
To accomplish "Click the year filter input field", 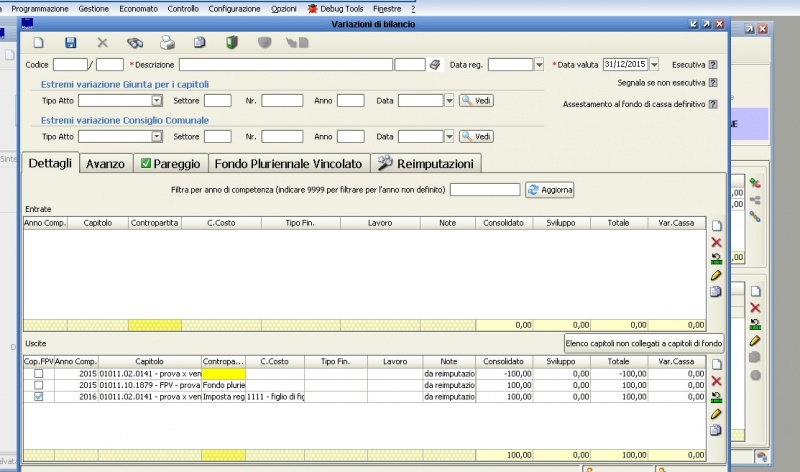I will 484,190.
